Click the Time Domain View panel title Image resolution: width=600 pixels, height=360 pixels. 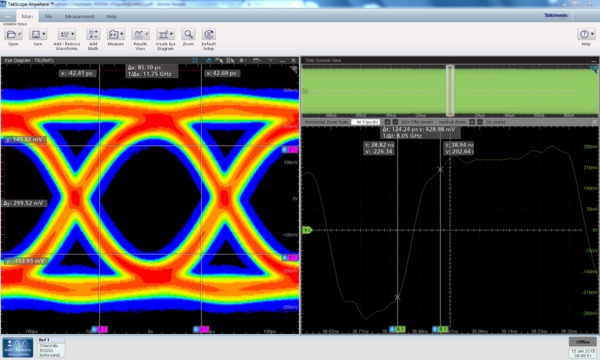coord(323,60)
